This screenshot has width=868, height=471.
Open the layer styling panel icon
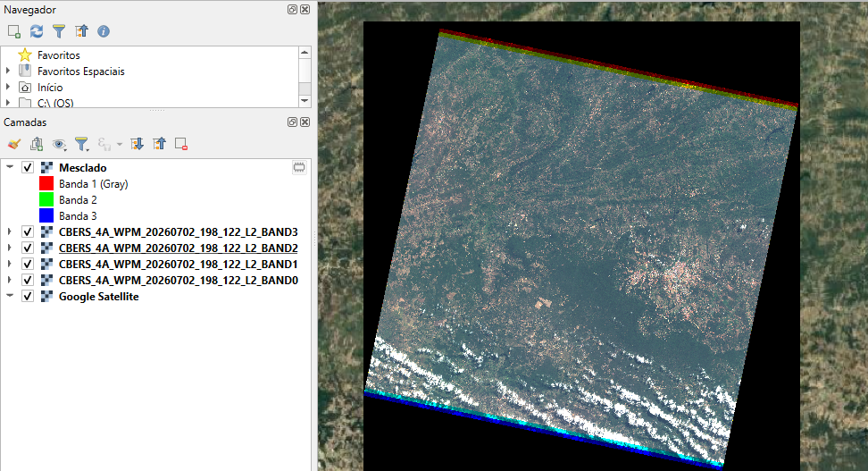[14, 145]
